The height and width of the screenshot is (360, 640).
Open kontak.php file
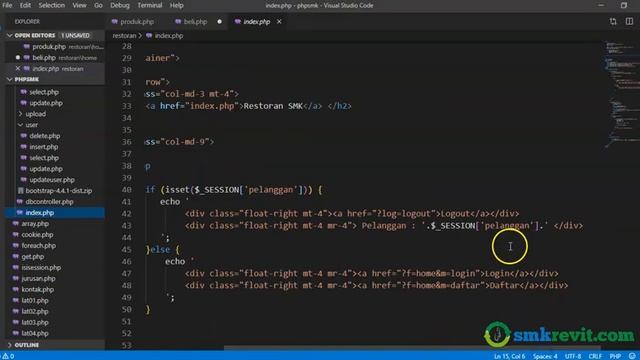37,289
